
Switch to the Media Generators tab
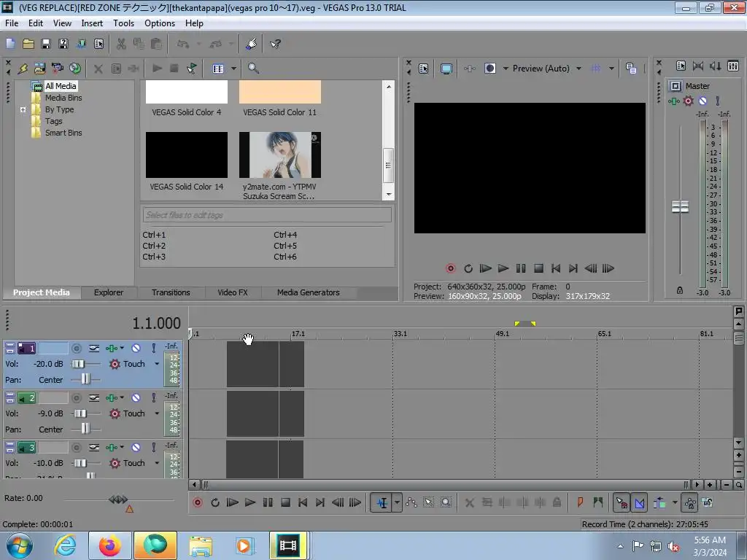pyautogui.click(x=309, y=292)
